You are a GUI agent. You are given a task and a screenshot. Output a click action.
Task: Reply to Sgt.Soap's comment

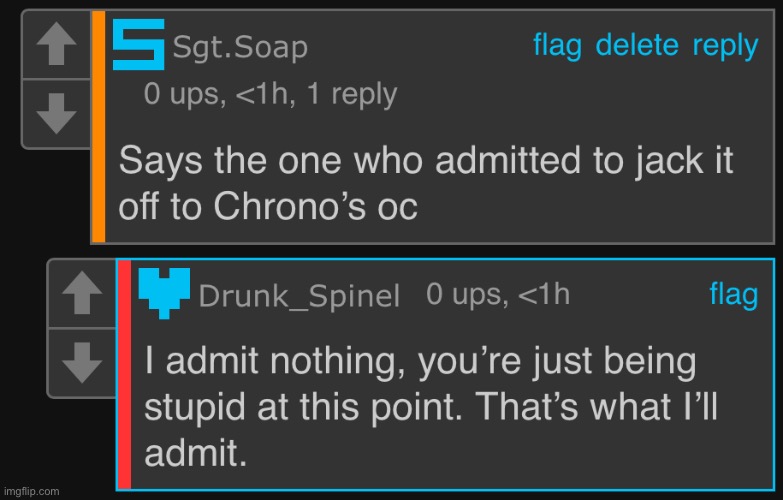pos(725,46)
